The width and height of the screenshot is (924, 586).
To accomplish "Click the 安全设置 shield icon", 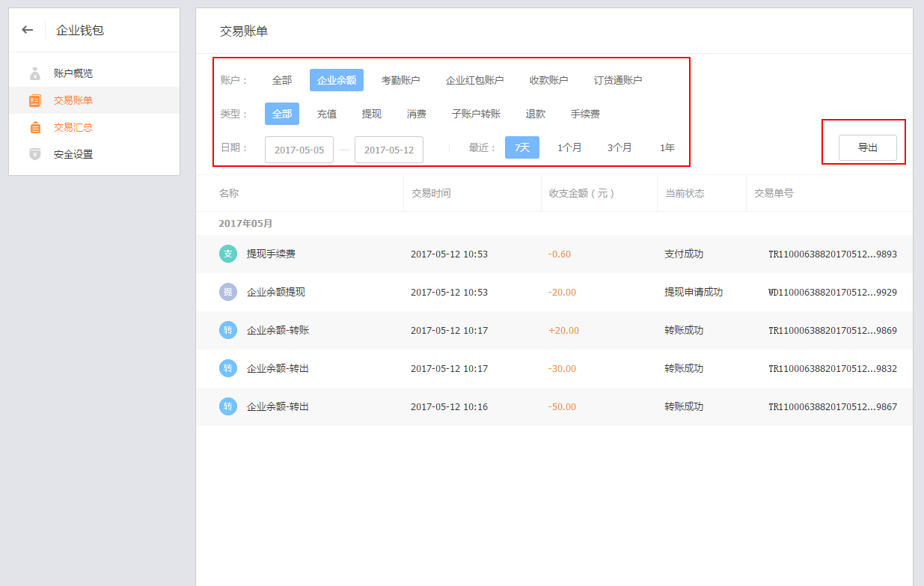I will [x=35, y=154].
